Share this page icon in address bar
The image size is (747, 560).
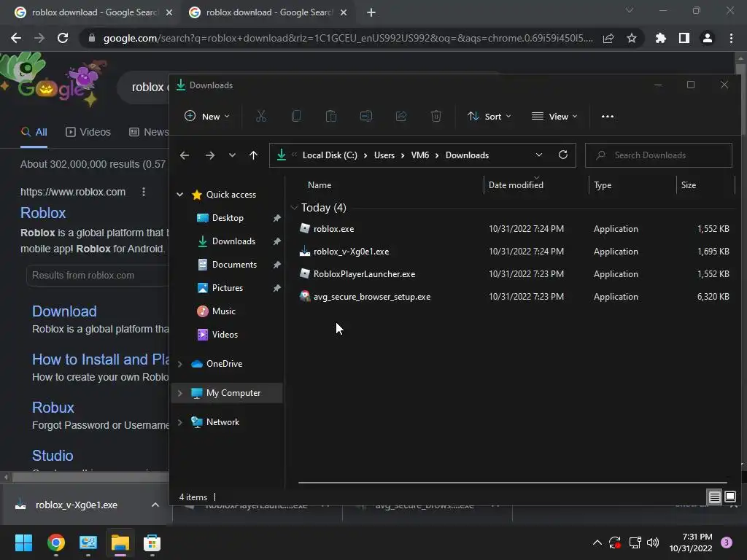coord(608,38)
